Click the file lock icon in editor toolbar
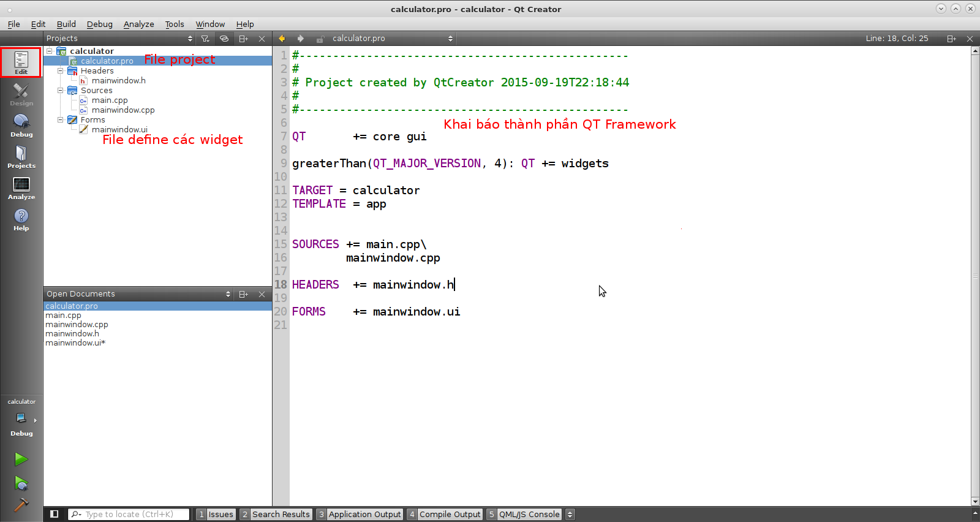The width and height of the screenshot is (980, 522). pos(320,39)
